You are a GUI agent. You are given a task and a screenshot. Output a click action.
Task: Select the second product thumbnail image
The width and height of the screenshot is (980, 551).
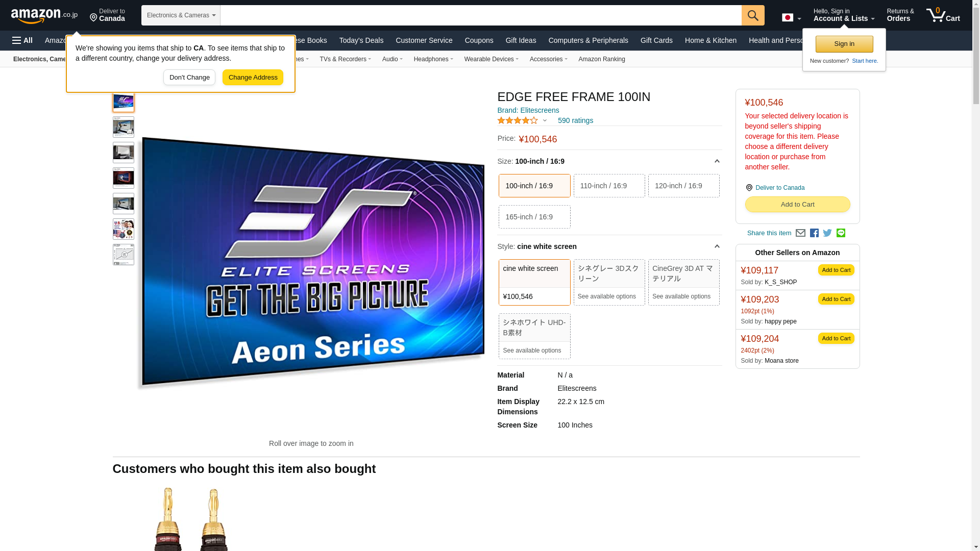[123, 127]
